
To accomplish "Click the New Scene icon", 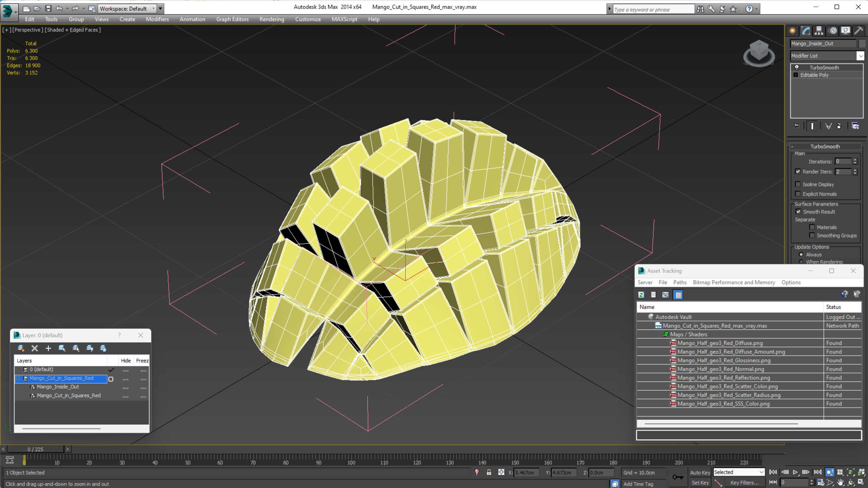I will coord(26,9).
